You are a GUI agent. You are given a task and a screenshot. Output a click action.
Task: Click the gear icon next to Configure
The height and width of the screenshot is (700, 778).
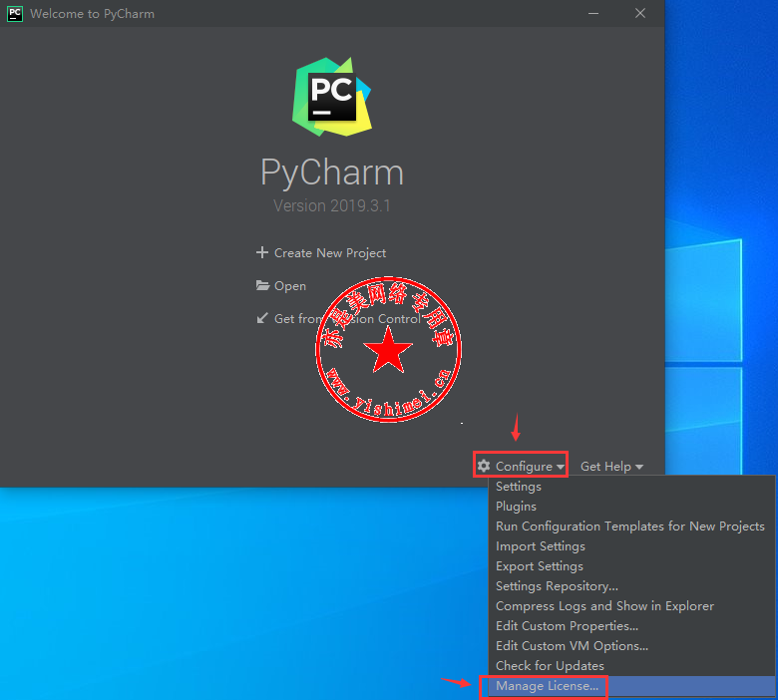(484, 466)
